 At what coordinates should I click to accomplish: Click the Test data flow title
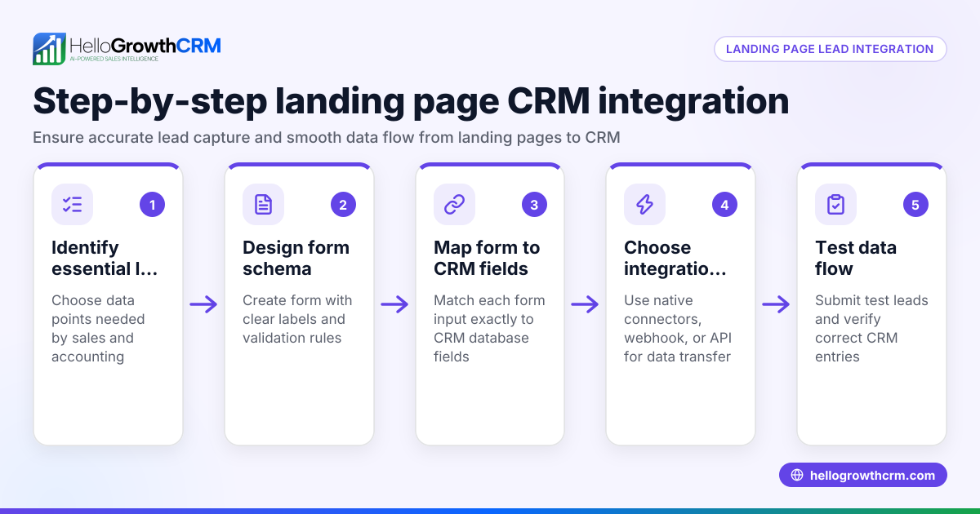pyautogui.click(x=856, y=258)
